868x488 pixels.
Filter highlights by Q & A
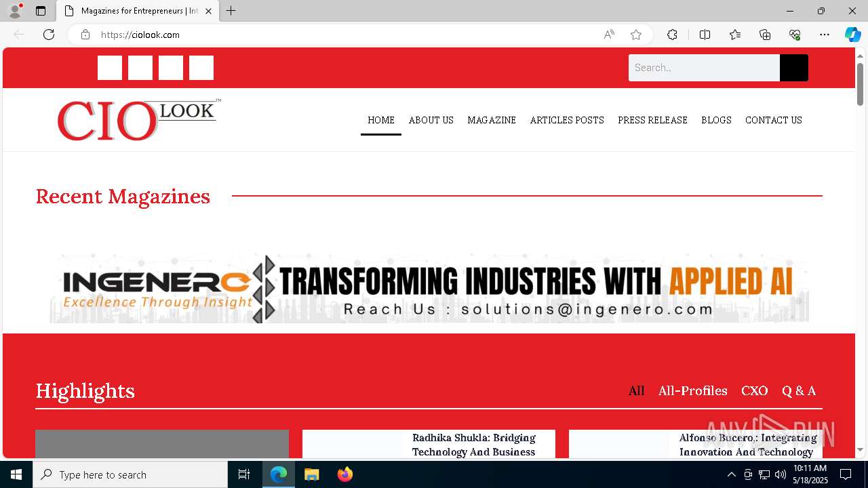click(799, 391)
